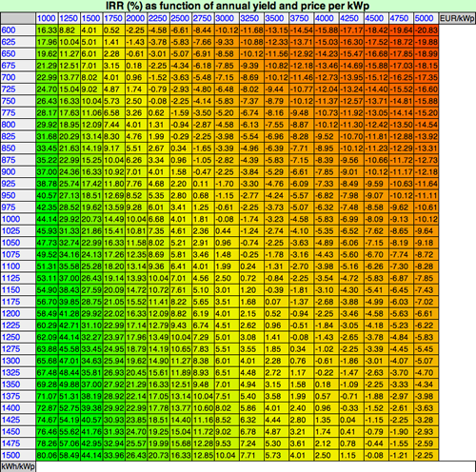Click row header 725
The width and height of the screenshot is (476, 472).
(18, 89)
